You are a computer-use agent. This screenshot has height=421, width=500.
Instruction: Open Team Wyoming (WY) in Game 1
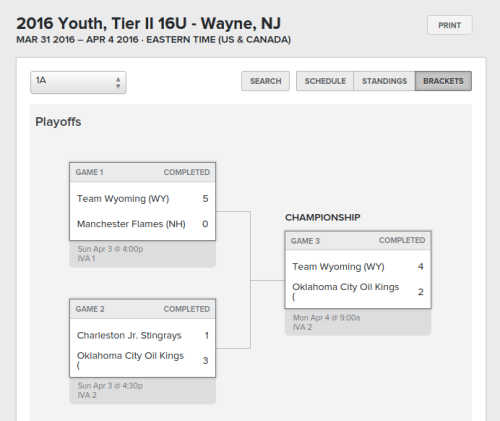click(123, 199)
